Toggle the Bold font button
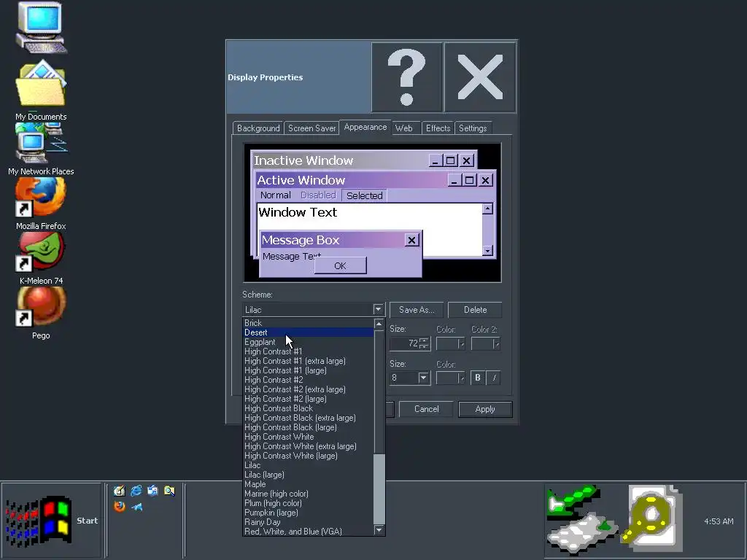Screen dimensions: 747x560 coord(478,378)
